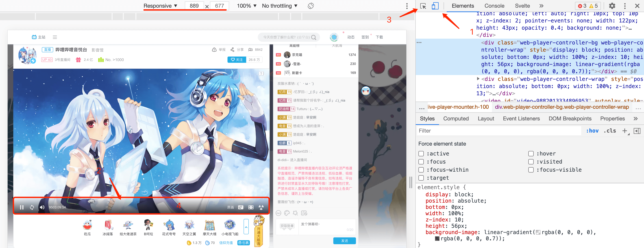Viewport: 644px width, 248px height.
Task: Activate the inspect element picker icon
Action: 423,6
